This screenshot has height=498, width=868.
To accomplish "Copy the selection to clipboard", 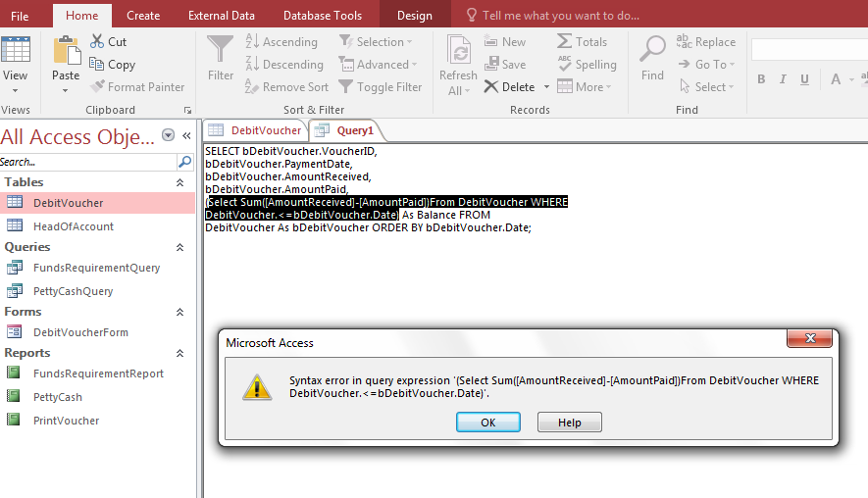I will click(x=113, y=64).
